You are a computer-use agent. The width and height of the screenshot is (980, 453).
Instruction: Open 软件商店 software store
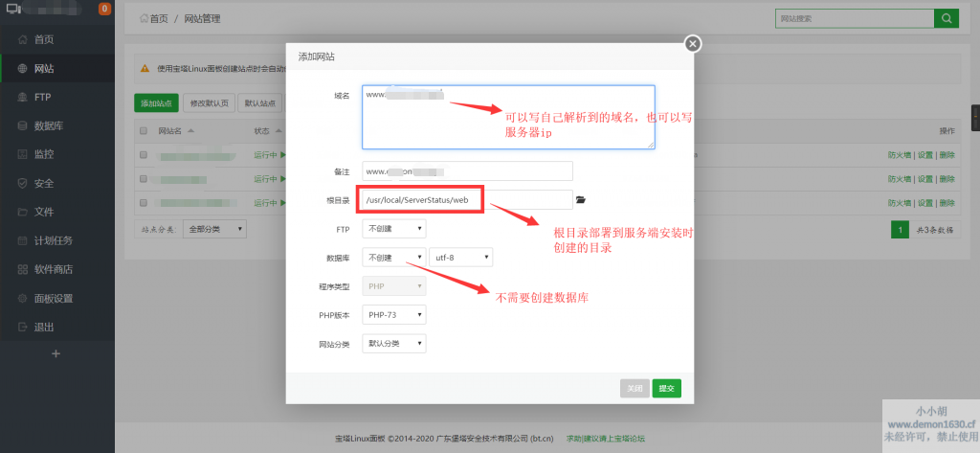click(54, 269)
